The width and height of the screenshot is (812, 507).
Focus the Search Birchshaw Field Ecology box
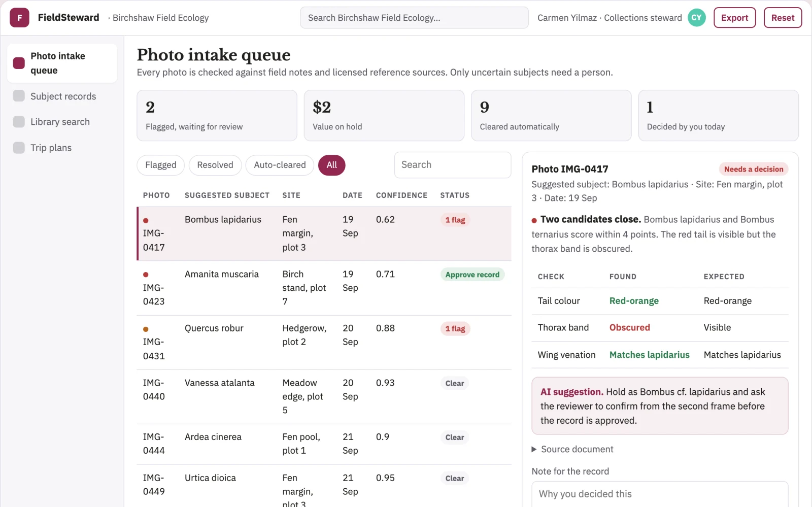tap(414, 18)
